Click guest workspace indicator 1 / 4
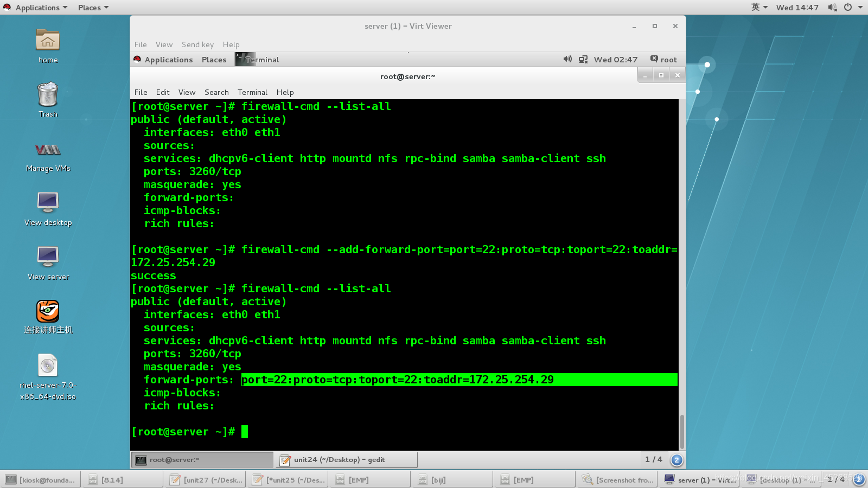868x488 pixels. 653,459
